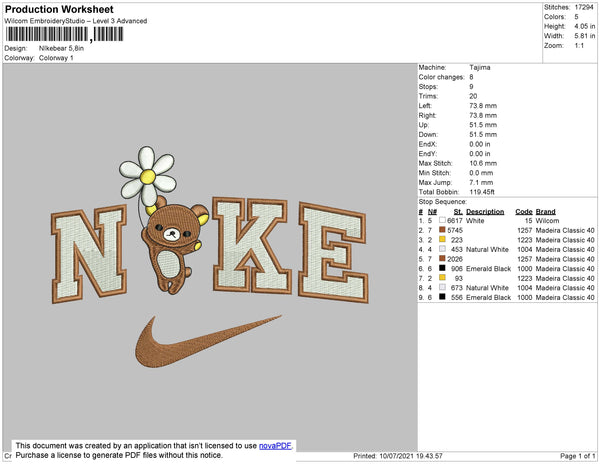This screenshot has width=600, height=464.
Task: Click the Wilcom brand in row 1
Action: [x=548, y=221]
